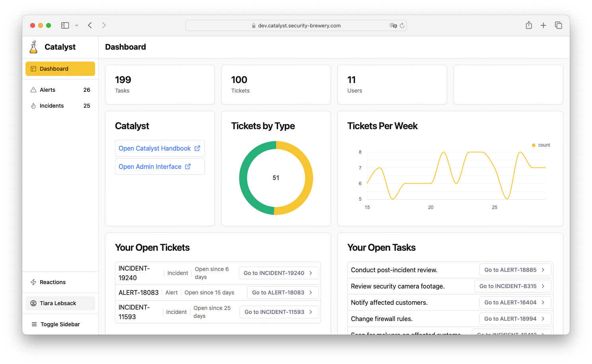Open the Tiara Lebsack profile icon
The width and height of the screenshot is (592, 364).
tap(33, 303)
